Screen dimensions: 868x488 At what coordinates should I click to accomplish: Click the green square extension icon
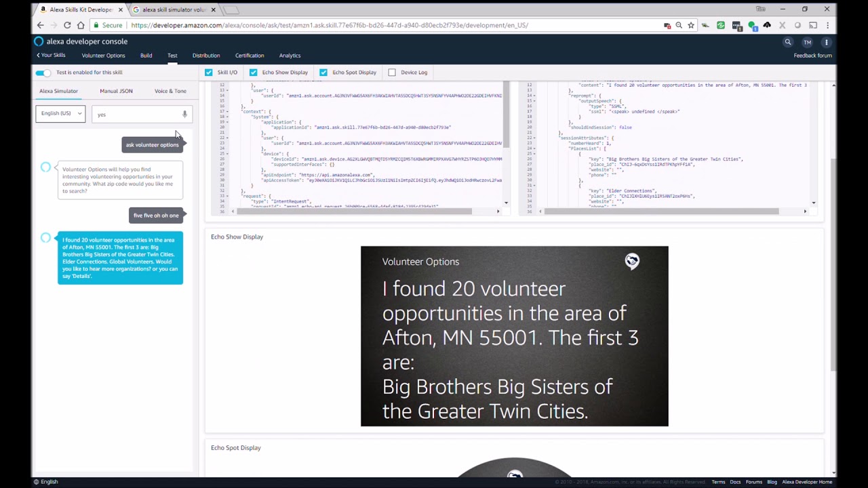coord(721,25)
